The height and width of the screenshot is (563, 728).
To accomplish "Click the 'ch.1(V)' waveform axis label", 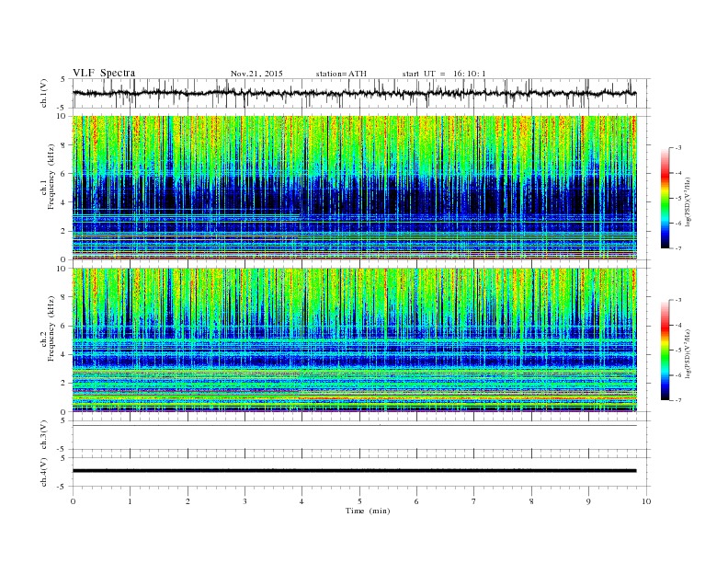I will click(44, 93).
